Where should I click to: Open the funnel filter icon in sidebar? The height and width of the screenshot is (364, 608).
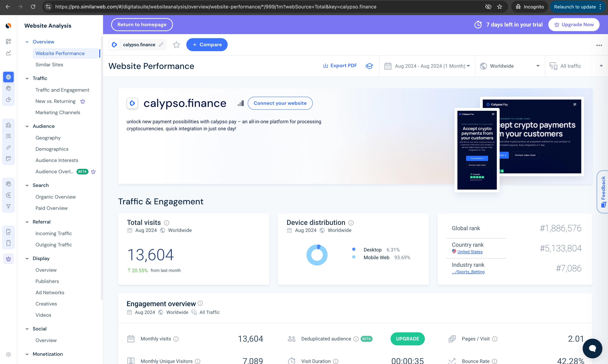[9, 206]
